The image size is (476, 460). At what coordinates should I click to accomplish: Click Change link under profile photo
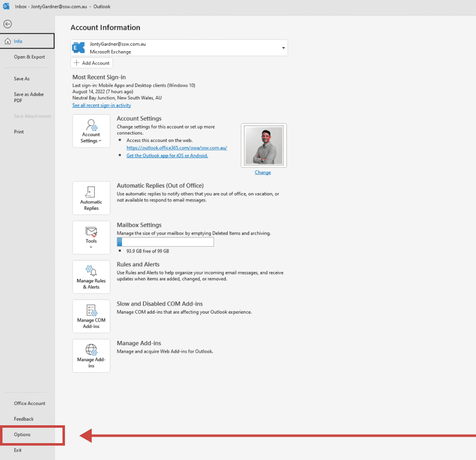tap(263, 172)
